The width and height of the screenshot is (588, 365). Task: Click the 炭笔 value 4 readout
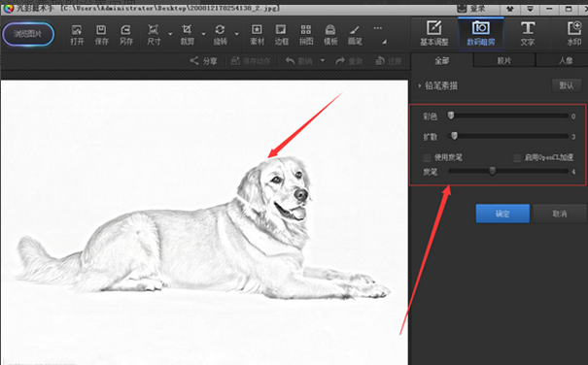click(x=573, y=172)
